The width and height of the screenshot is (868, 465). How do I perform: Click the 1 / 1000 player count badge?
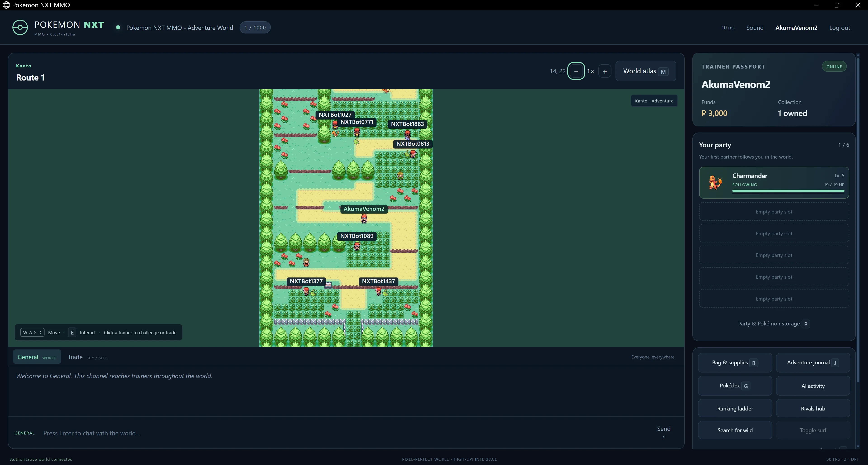pos(255,28)
